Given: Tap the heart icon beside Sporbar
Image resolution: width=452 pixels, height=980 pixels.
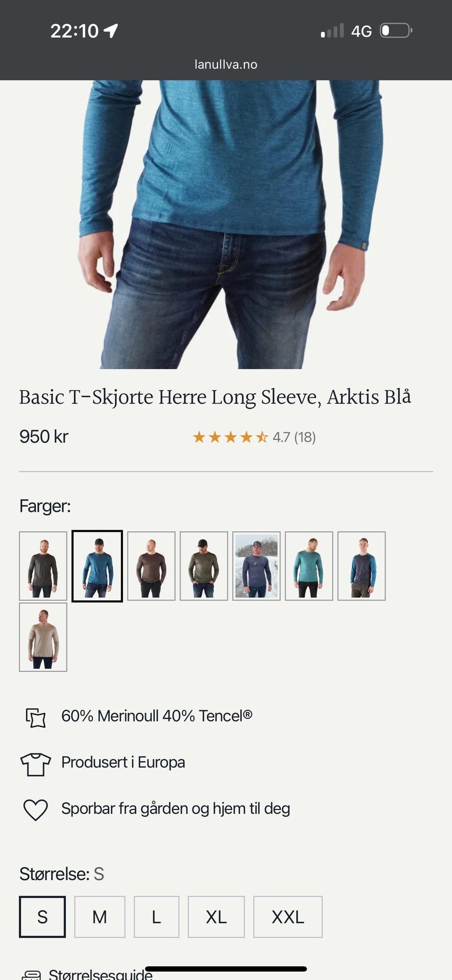Looking at the screenshot, I should (35, 810).
